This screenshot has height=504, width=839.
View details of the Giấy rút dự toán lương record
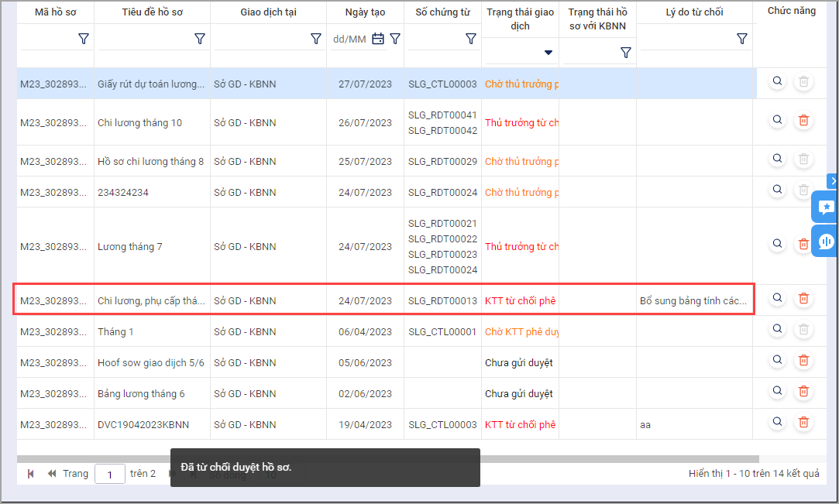(x=778, y=81)
